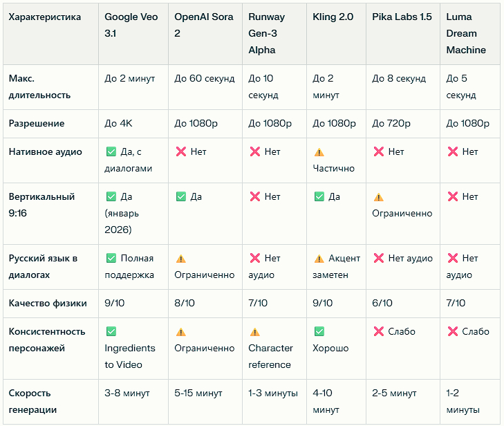Click red cross in Runway Russian language cell
This screenshot has height=426, width=504.
coord(254,258)
